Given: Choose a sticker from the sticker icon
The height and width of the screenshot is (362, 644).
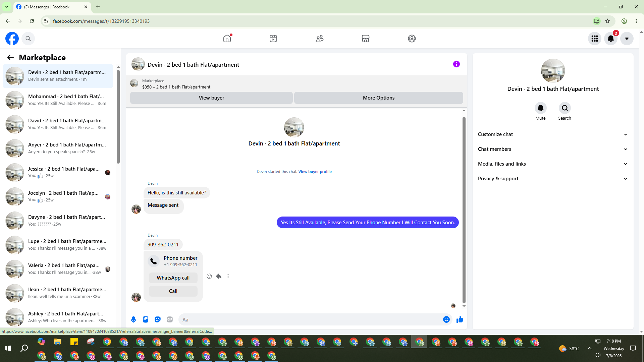Looking at the screenshot, I should 158,320.
